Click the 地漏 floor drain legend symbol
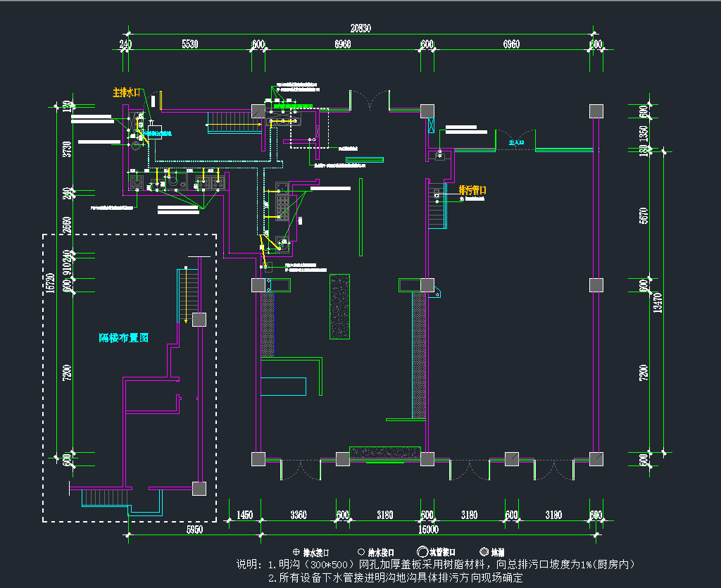This screenshot has width=721, height=588. (484, 552)
